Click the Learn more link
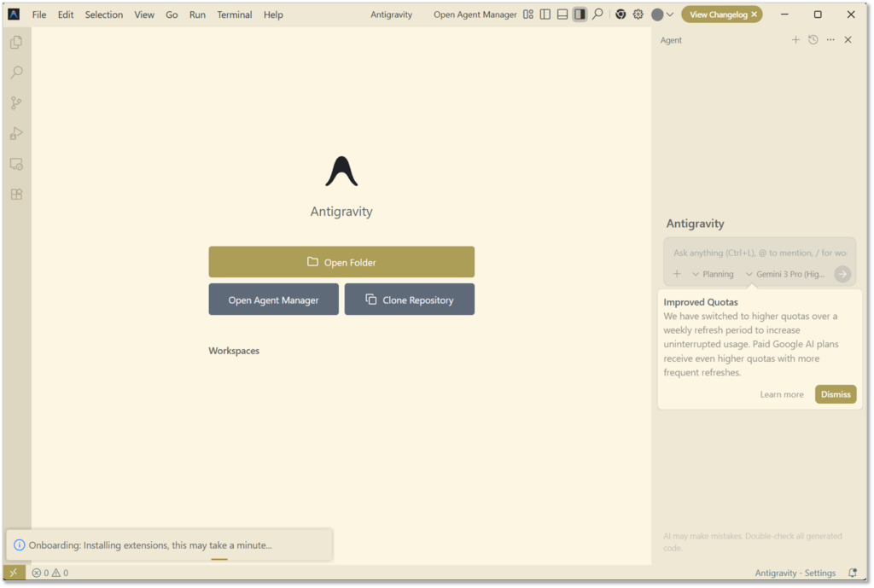874x588 pixels. (781, 394)
